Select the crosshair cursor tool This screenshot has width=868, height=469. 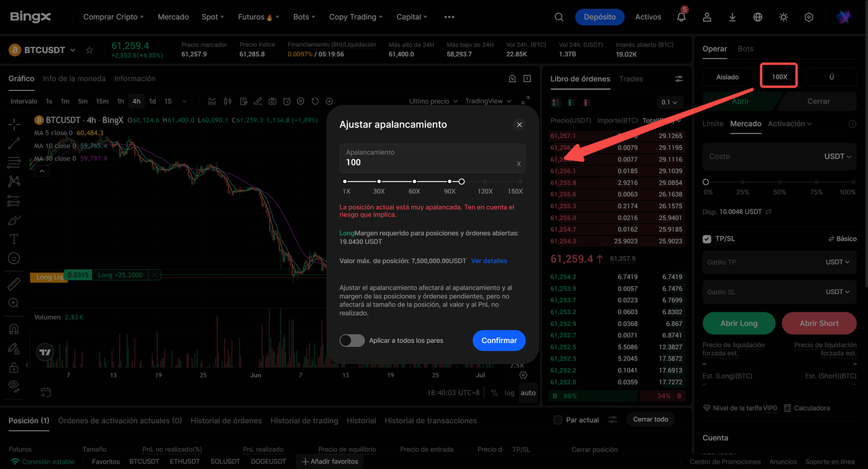coord(14,124)
